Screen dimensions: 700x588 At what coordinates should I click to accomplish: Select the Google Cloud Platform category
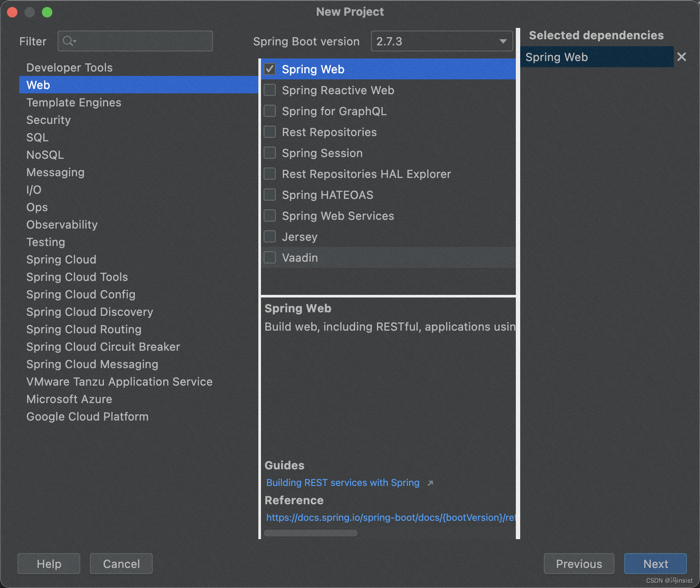coord(87,417)
